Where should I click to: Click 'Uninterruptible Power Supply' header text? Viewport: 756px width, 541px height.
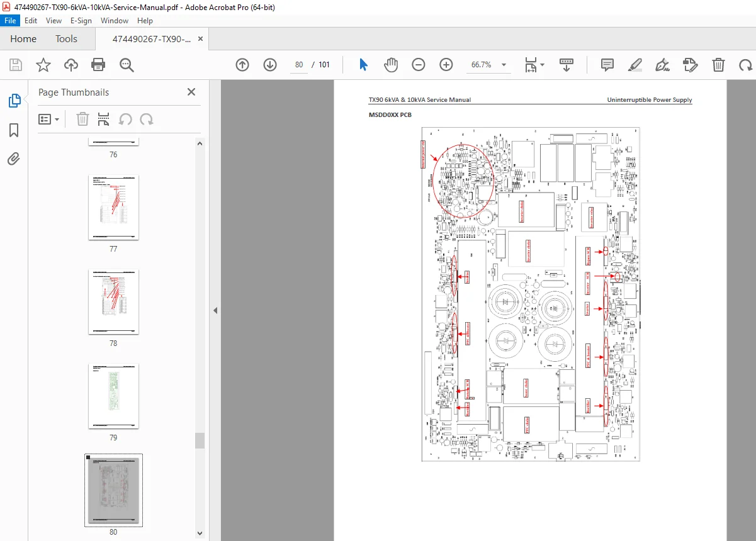click(650, 100)
